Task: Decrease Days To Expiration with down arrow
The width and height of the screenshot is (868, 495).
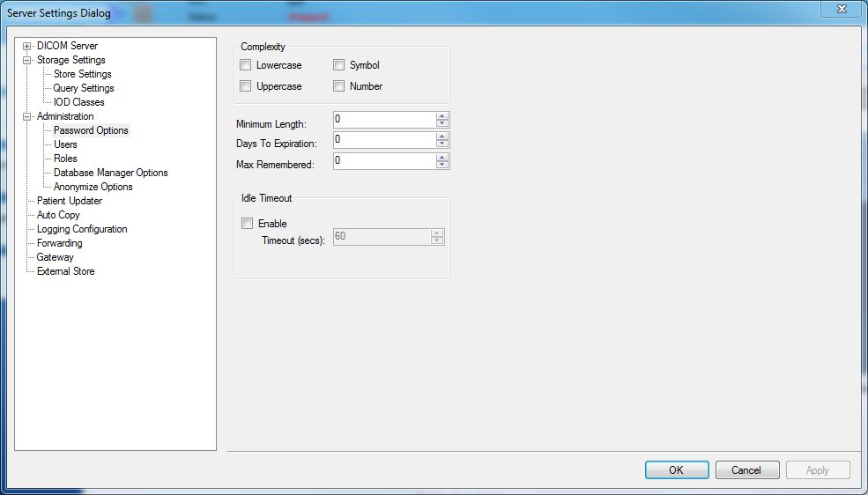Action: tap(442, 144)
